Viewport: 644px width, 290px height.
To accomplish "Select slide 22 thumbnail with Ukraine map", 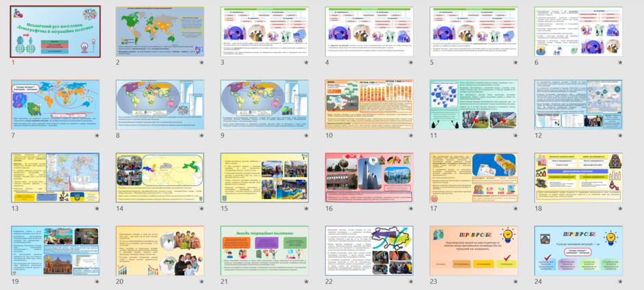I will tap(369, 250).
